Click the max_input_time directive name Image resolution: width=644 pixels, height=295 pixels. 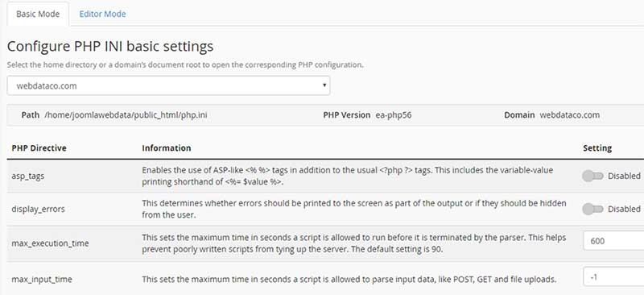pyautogui.click(x=42, y=280)
